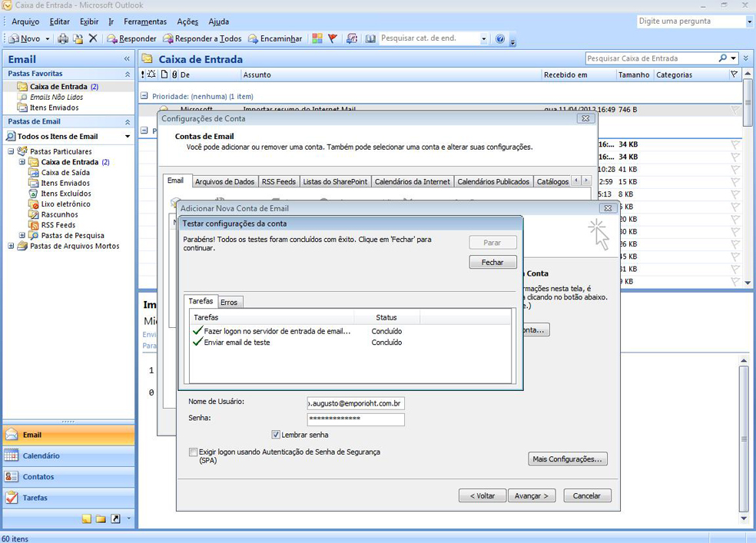Click the Pesquisar Caixa de Entrada field

tap(651, 58)
